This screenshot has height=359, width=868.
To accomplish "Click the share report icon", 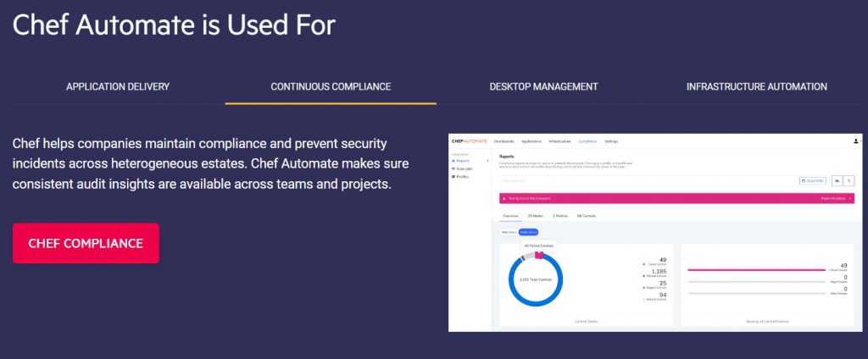I will (849, 180).
